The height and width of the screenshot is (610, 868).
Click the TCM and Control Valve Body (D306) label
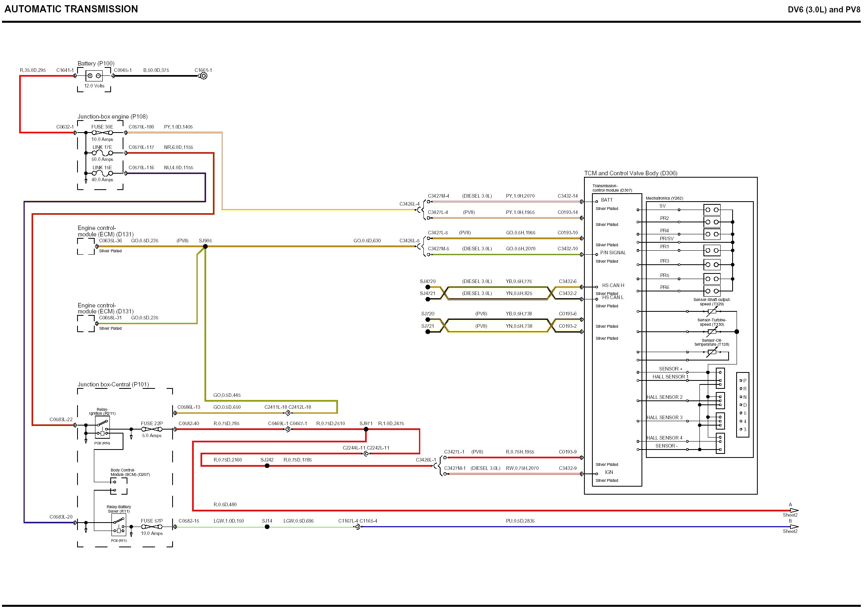pyautogui.click(x=631, y=173)
